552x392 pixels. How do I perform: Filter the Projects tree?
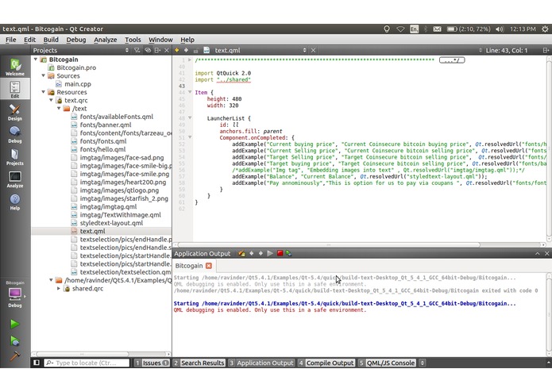(137, 50)
